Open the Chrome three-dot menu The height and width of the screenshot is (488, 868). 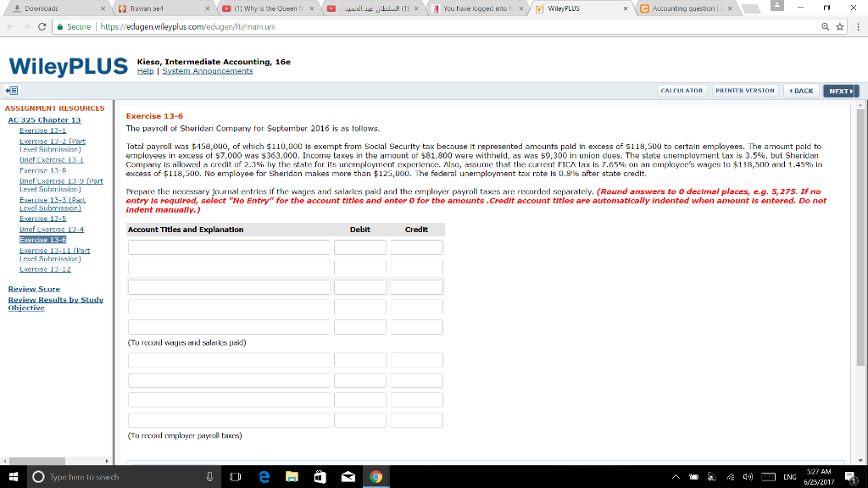(858, 26)
